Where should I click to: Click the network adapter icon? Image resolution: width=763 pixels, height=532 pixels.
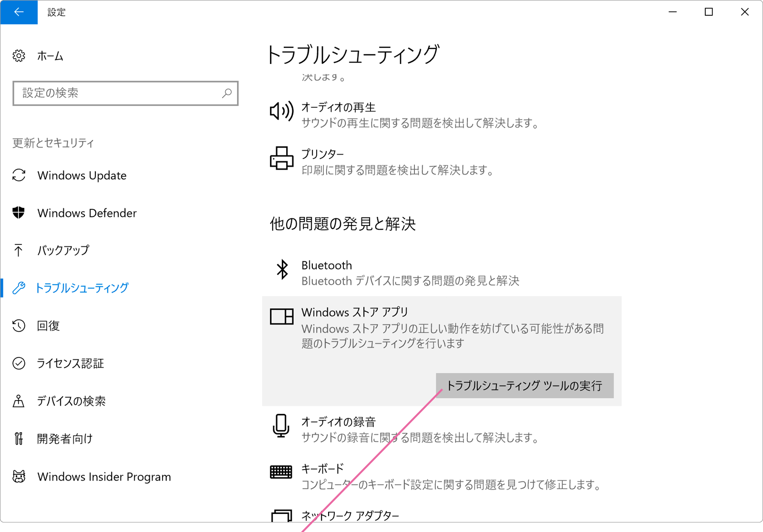point(281,516)
